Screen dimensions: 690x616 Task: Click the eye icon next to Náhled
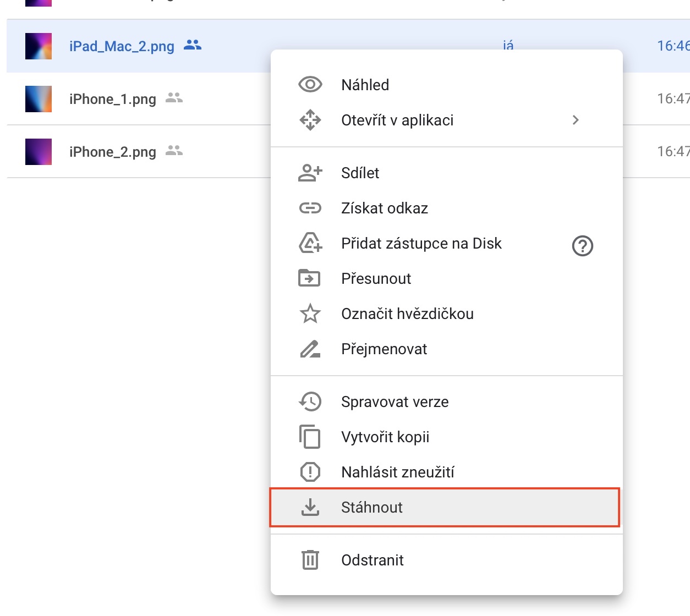coord(310,85)
